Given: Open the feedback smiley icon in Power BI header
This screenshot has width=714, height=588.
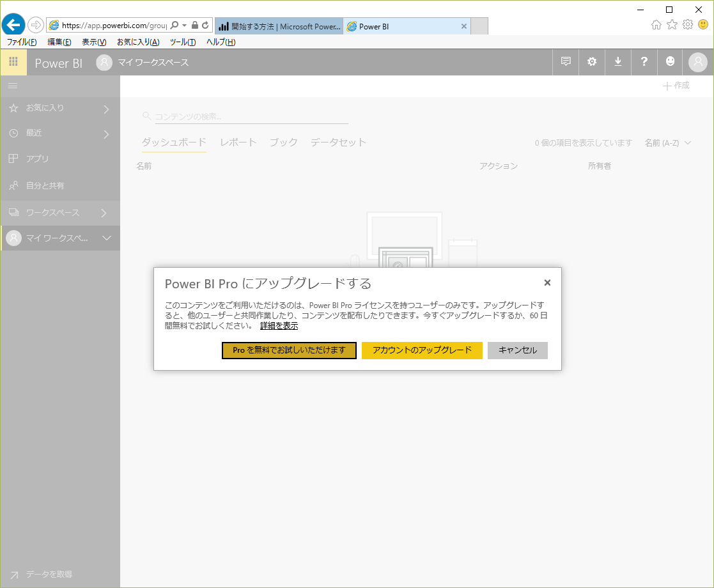Looking at the screenshot, I should click(670, 61).
